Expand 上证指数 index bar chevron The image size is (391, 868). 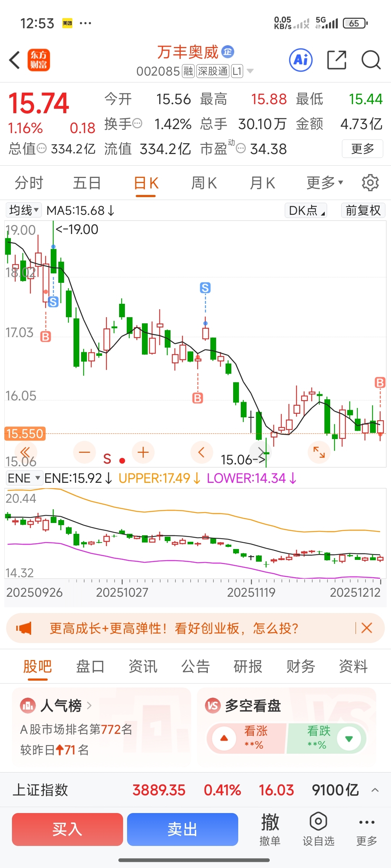tap(375, 790)
